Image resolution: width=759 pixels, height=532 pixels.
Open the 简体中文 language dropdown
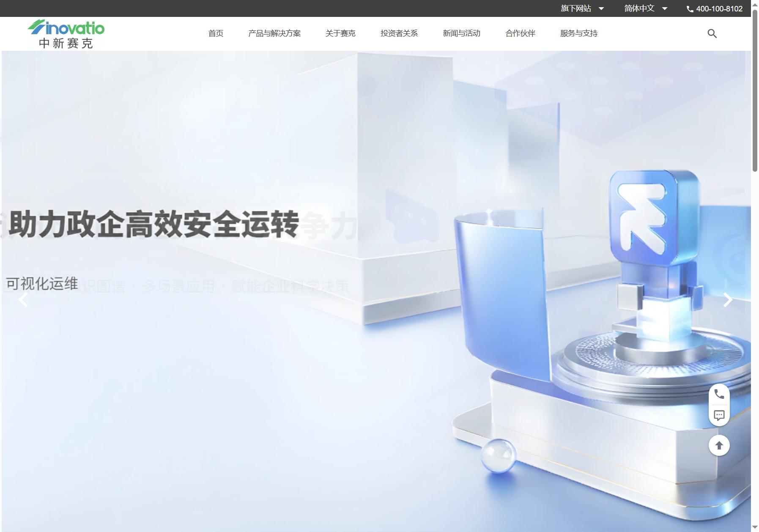pos(646,8)
